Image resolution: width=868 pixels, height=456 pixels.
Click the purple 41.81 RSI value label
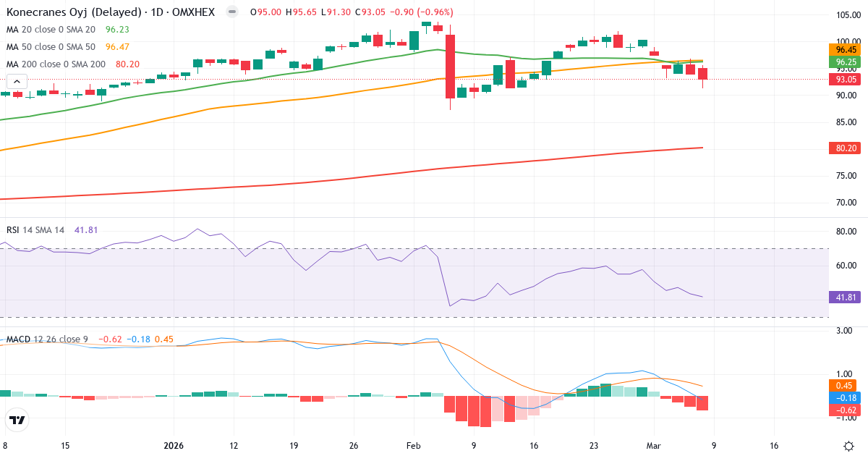845,297
